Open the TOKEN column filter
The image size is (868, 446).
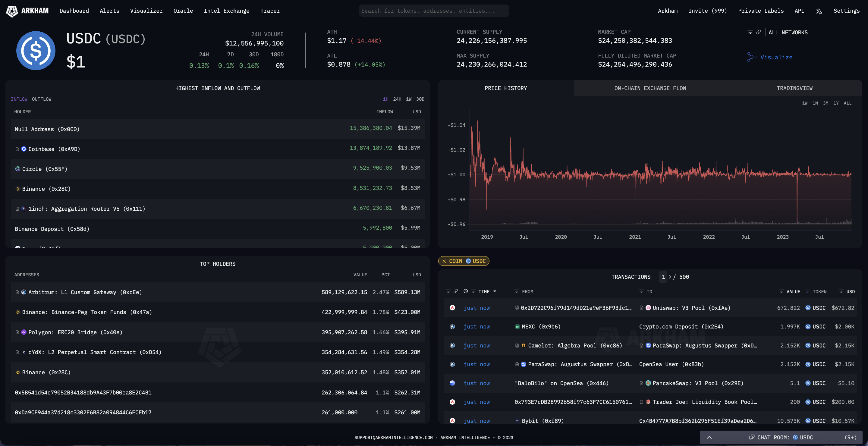coord(807,291)
